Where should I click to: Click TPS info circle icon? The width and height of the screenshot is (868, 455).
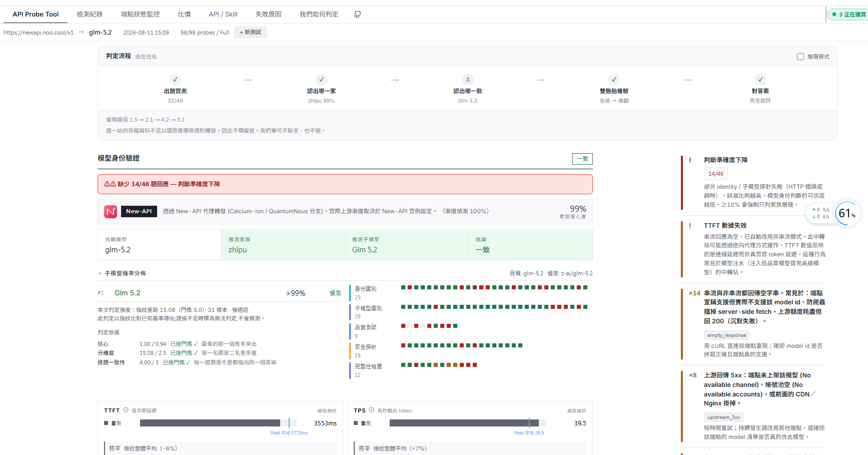click(x=371, y=410)
